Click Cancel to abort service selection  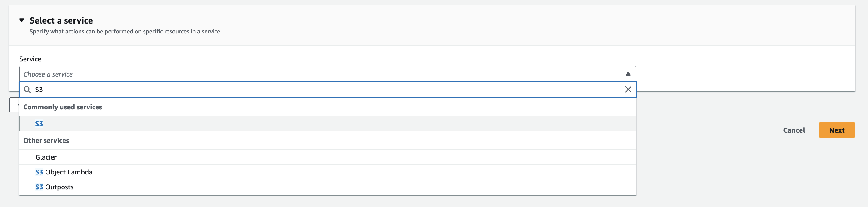click(794, 130)
